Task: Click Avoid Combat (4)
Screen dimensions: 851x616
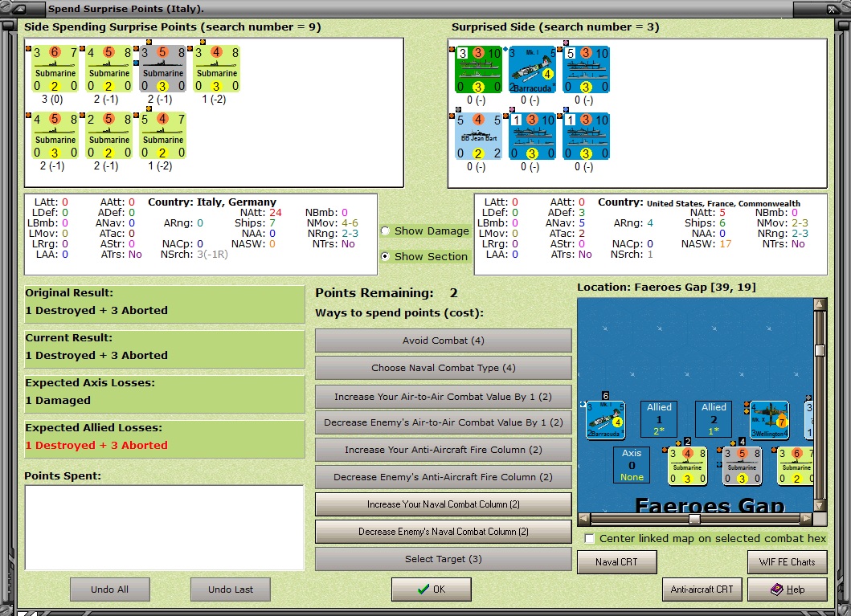Action: click(444, 341)
